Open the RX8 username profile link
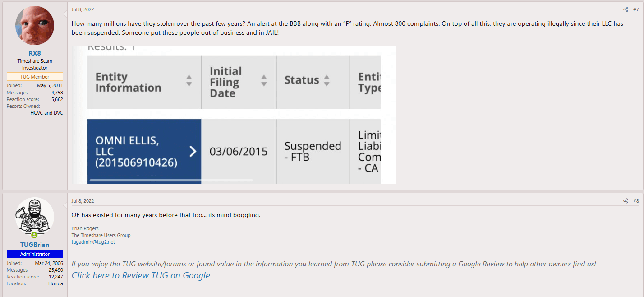644x297 pixels. [35, 53]
